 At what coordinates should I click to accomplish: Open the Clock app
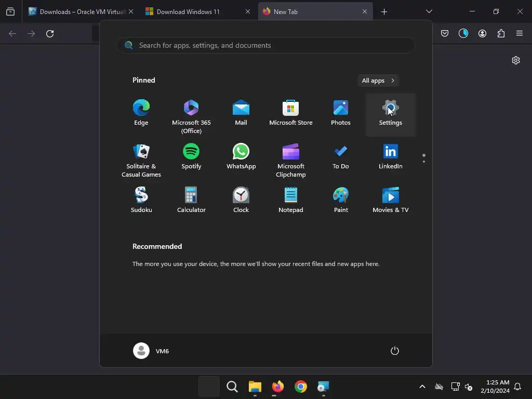(x=241, y=201)
